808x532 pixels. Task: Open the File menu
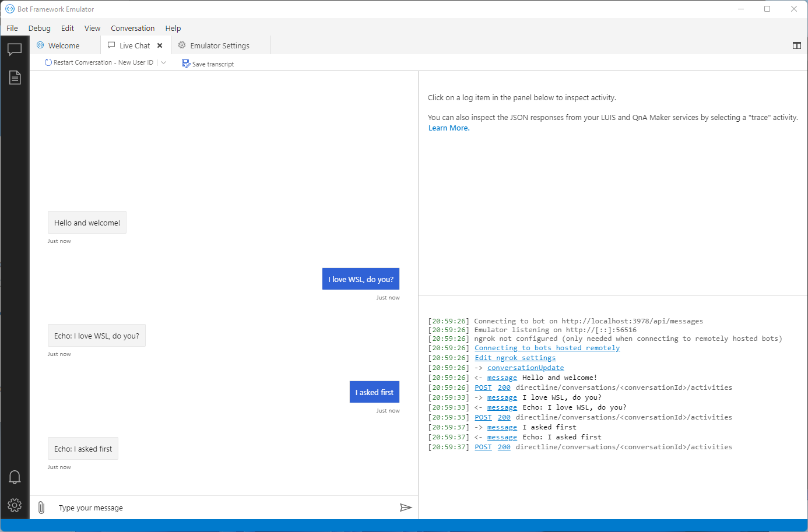[x=12, y=28]
